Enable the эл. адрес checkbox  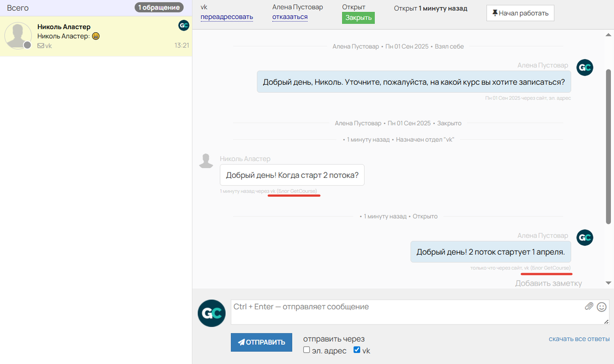[x=306, y=350]
